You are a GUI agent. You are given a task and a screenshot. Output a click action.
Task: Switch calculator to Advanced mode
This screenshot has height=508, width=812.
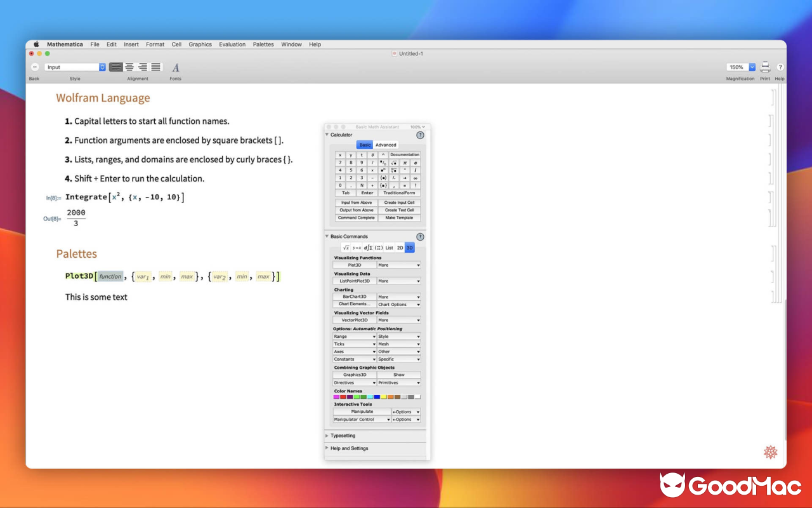(386, 145)
